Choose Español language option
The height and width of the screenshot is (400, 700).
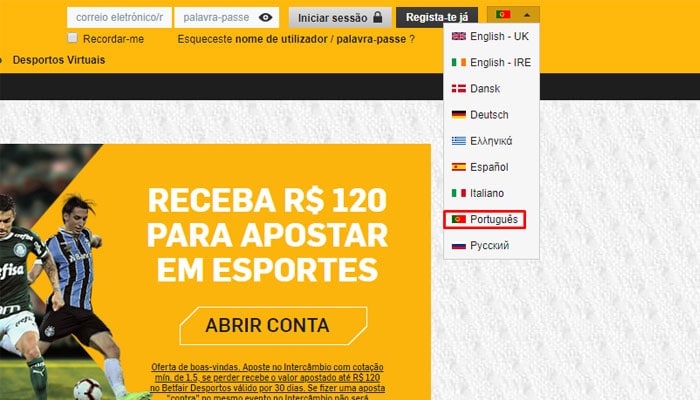491,167
